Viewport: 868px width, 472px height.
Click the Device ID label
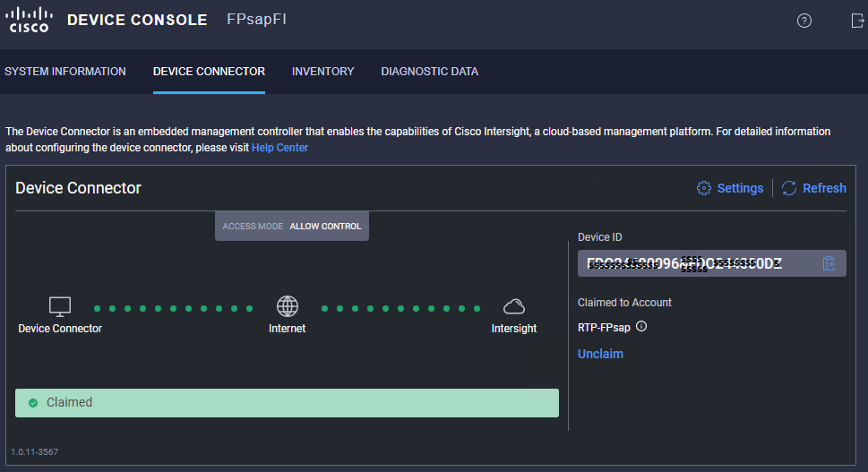pos(600,237)
